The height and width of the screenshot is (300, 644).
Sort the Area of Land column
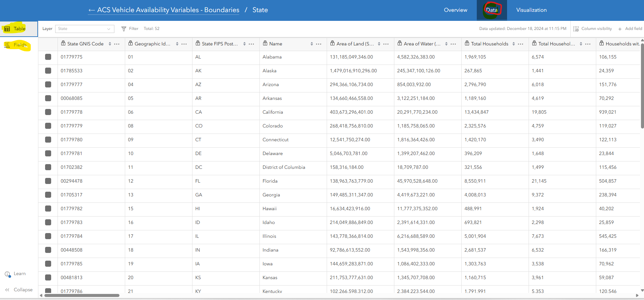point(379,44)
